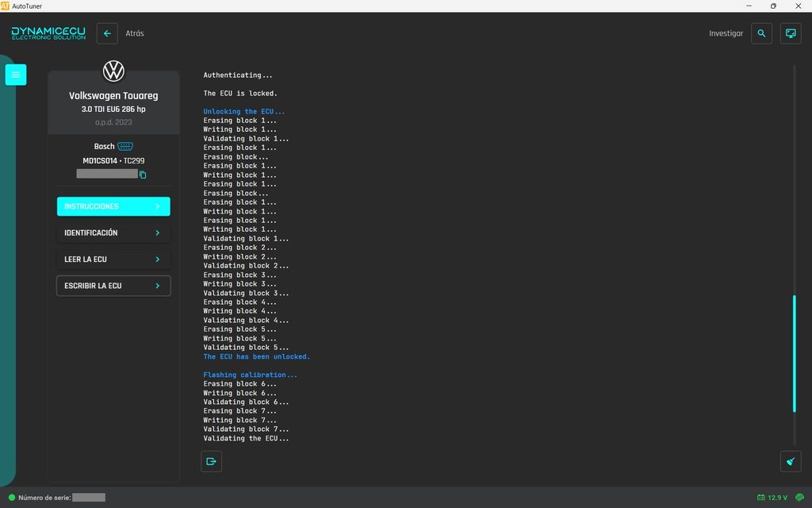Click the Bosch OBD connector icon

125,146
